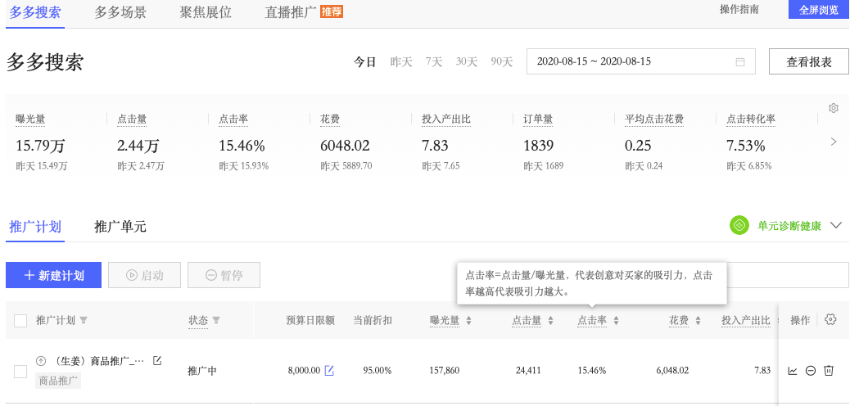Click 商品推广 tag under plan name
Viewport: 868px width, 406px height.
(58, 381)
